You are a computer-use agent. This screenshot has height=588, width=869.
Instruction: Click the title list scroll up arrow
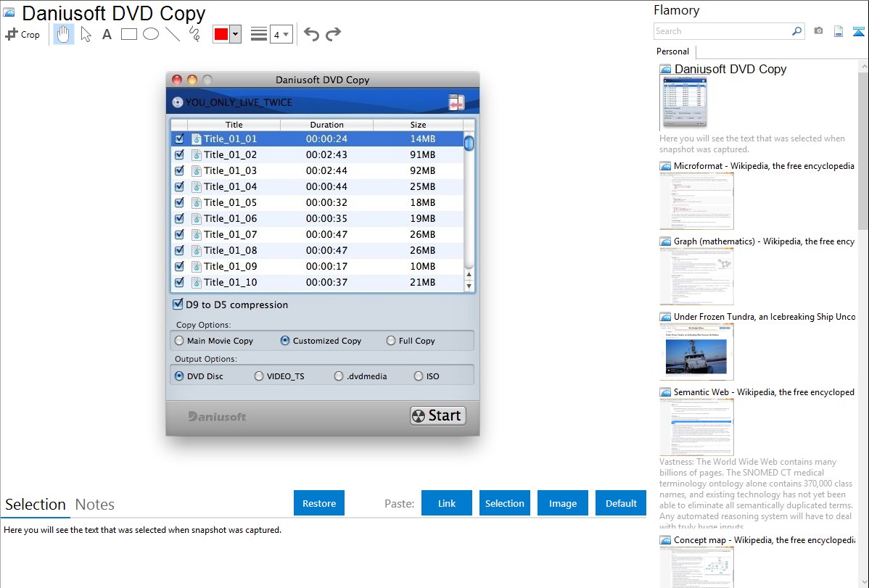[x=469, y=274]
